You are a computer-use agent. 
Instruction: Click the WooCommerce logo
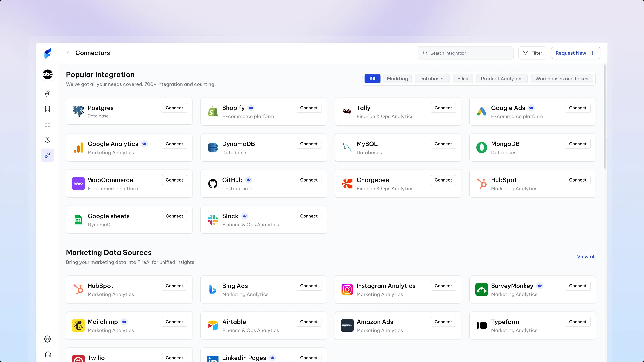pos(78,184)
